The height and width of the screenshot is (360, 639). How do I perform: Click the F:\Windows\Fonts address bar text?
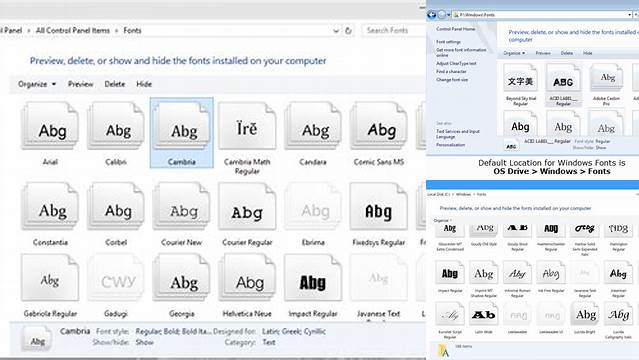pos(477,15)
